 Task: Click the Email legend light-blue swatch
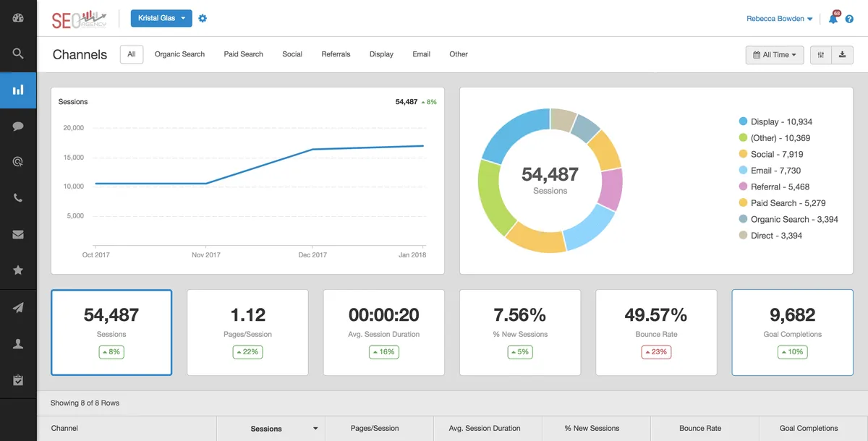tap(743, 170)
